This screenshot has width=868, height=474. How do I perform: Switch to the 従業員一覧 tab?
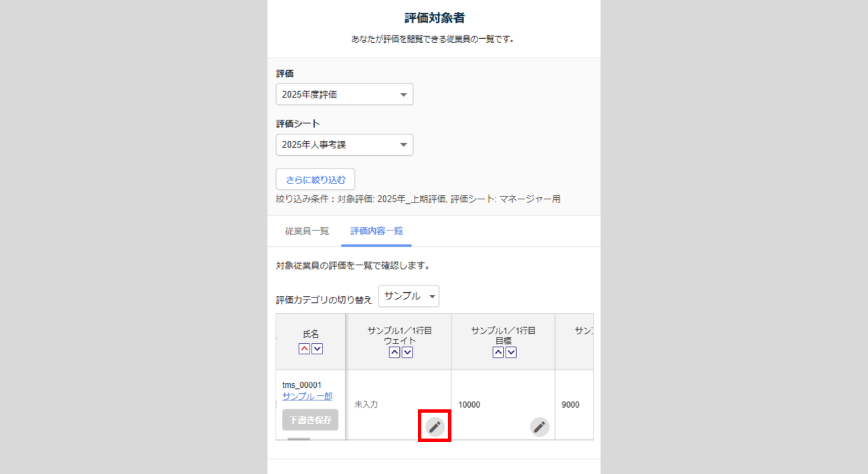tap(307, 231)
